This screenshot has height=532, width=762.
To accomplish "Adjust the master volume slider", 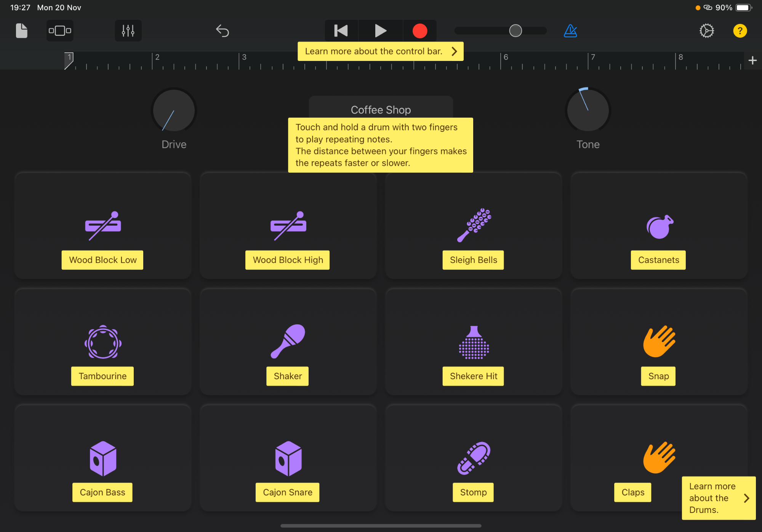I will 501,30.
